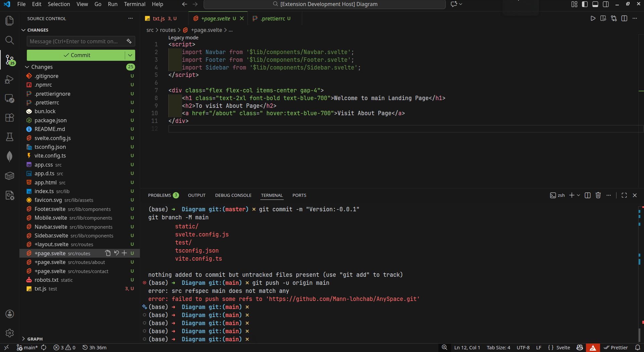
Task: Toggle the primary side bar visibility
Action: (x=585, y=4)
